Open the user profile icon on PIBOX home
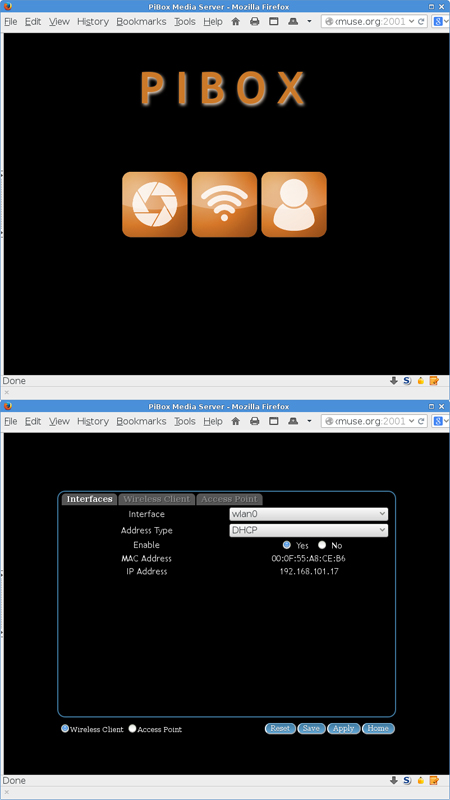Screen dimensions: 450x800 (x=294, y=205)
